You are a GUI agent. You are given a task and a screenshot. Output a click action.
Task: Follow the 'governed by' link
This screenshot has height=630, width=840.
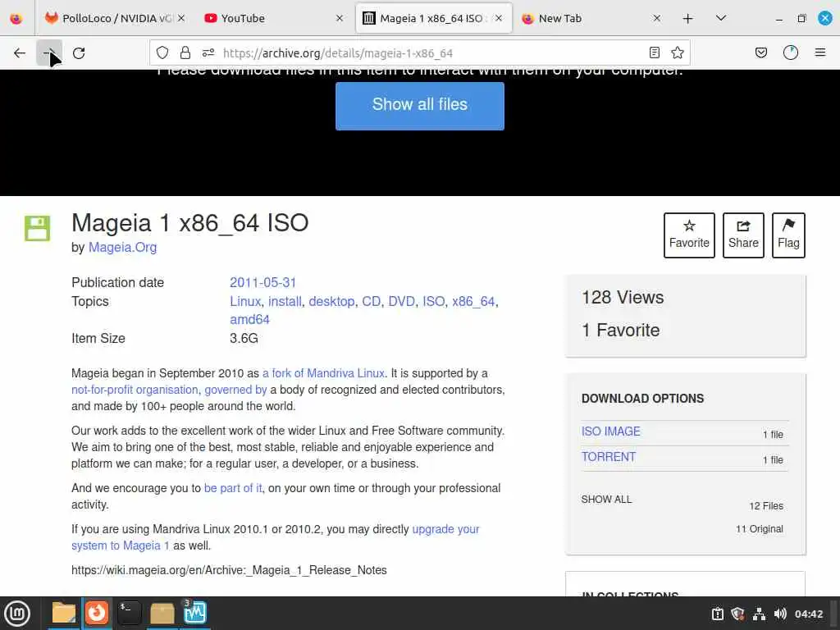[235, 390]
